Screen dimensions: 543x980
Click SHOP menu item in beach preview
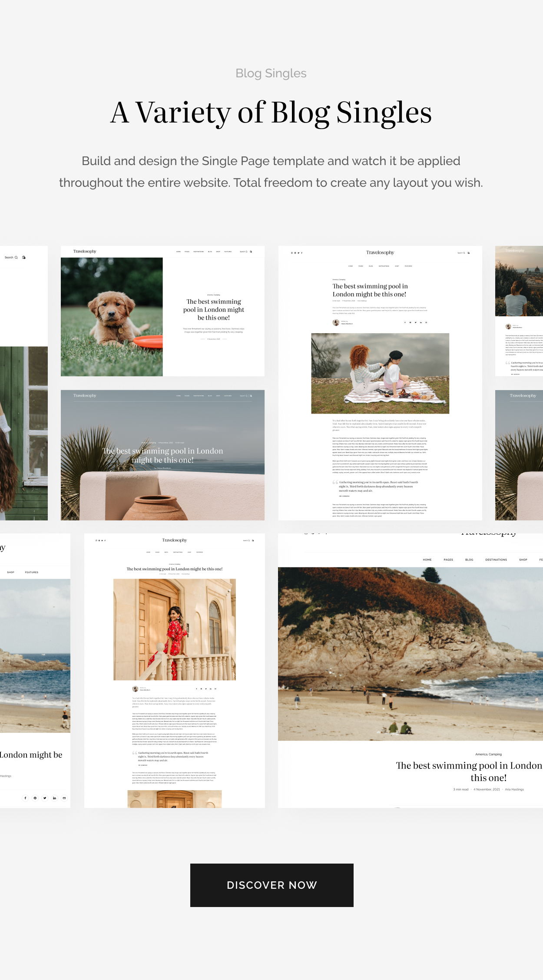[523, 560]
